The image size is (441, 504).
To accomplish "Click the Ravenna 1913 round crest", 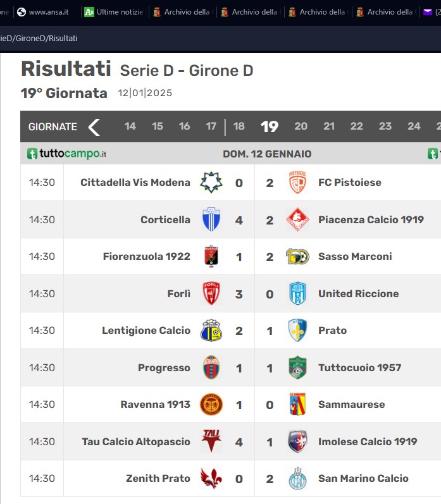I will (211, 404).
